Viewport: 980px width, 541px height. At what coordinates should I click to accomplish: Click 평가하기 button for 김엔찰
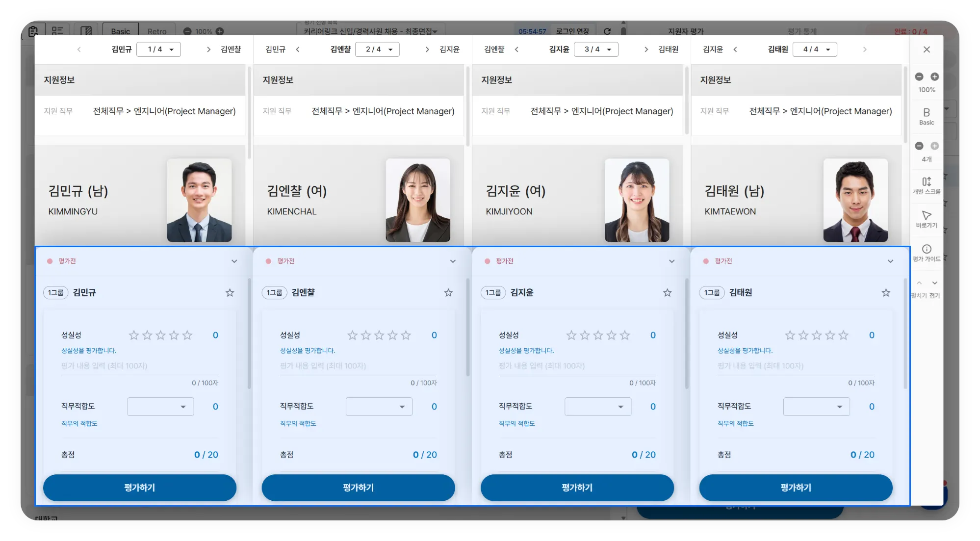(358, 488)
